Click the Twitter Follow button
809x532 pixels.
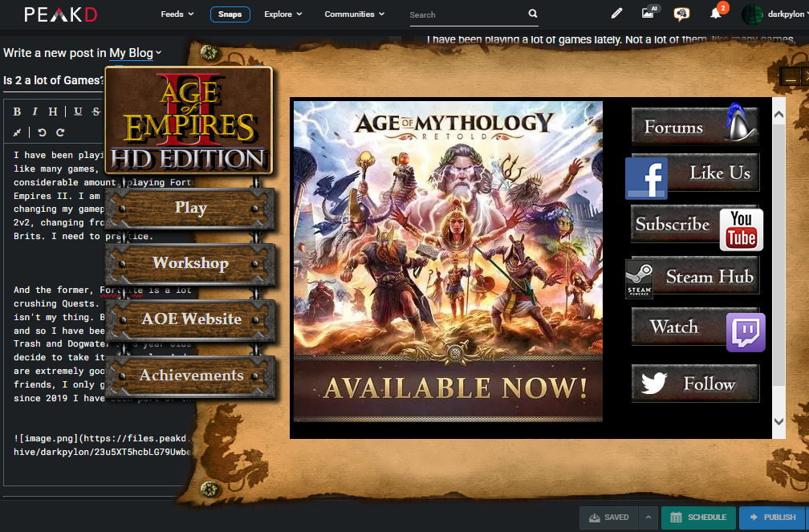click(x=695, y=383)
